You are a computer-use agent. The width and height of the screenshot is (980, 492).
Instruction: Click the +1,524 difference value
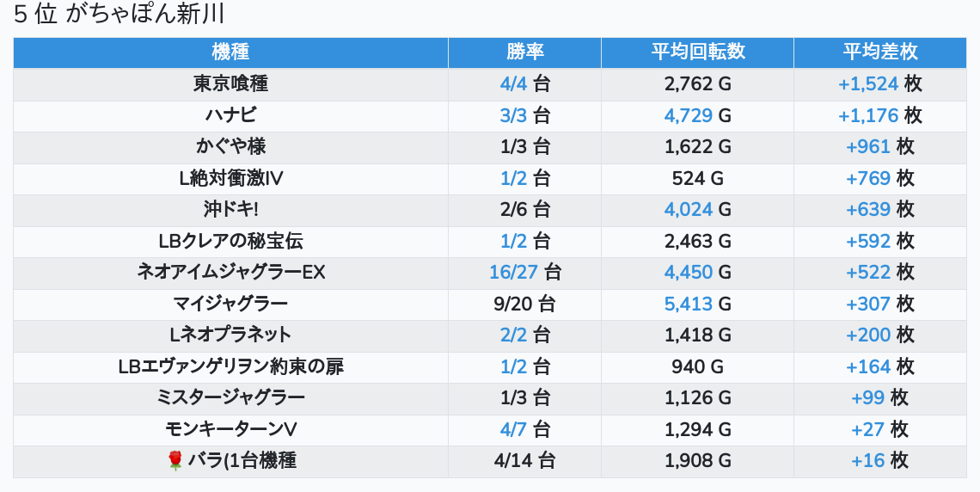(x=868, y=84)
